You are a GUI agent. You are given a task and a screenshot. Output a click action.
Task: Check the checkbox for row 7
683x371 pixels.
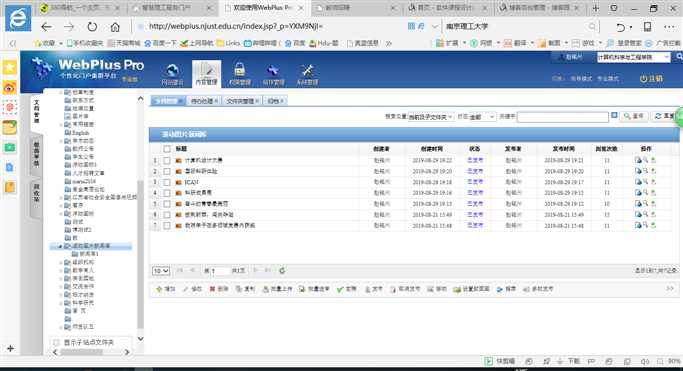pyautogui.click(x=167, y=226)
